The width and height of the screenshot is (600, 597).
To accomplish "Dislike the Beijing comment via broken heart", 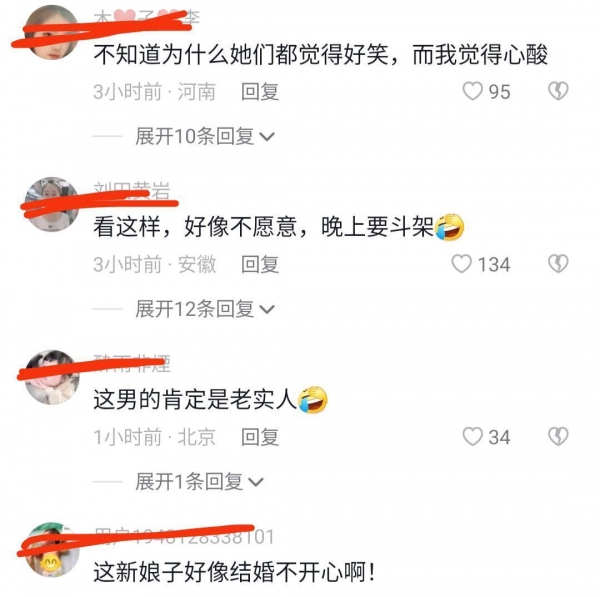I will click(x=558, y=436).
